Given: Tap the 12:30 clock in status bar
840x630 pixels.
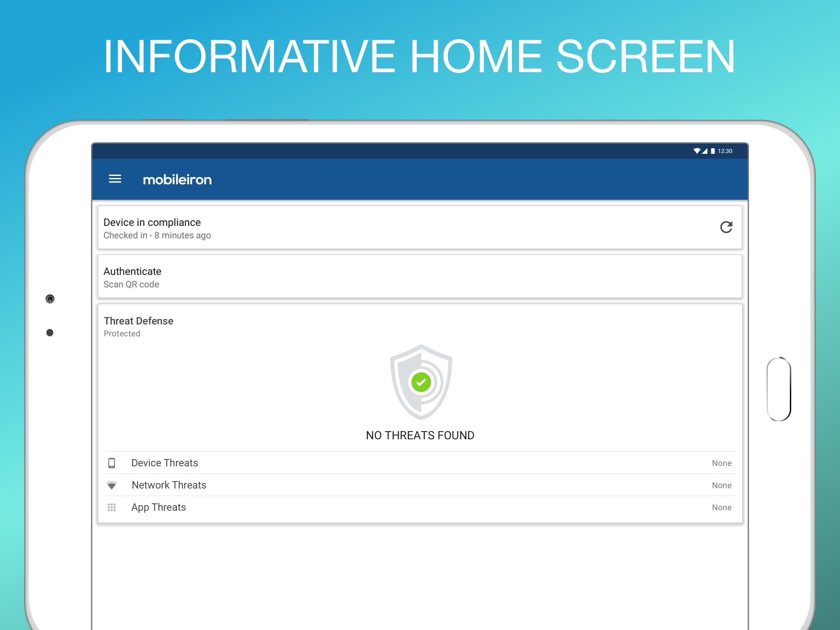Looking at the screenshot, I should (x=725, y=151).
